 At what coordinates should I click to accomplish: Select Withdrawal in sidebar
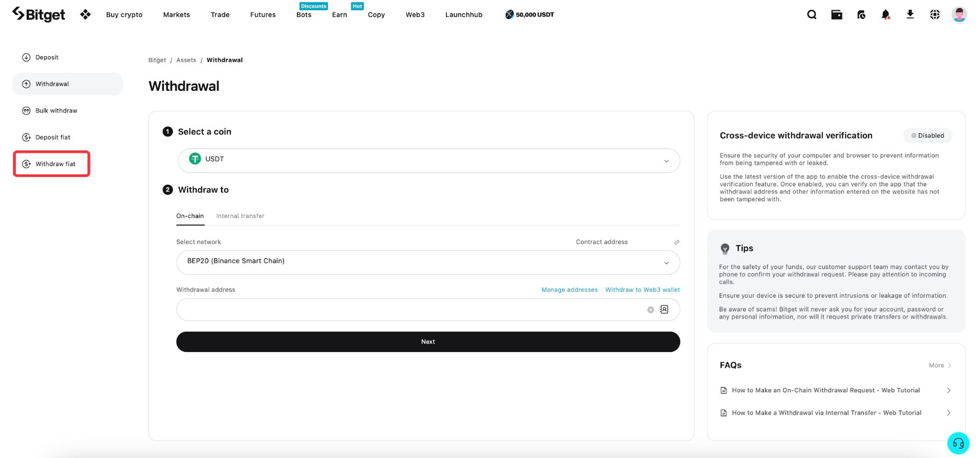tap(67, 84)
